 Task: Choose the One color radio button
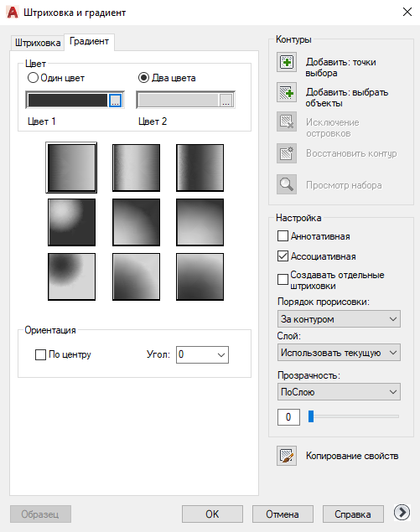point(33,78)
